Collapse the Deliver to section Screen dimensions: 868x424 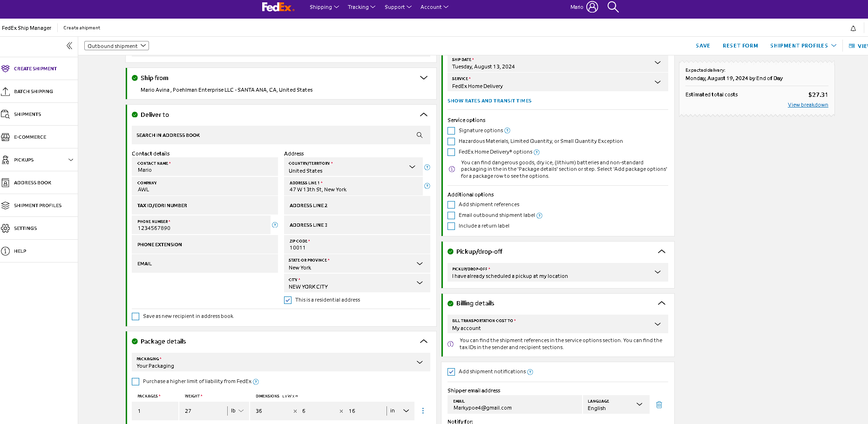pos(424,114)
